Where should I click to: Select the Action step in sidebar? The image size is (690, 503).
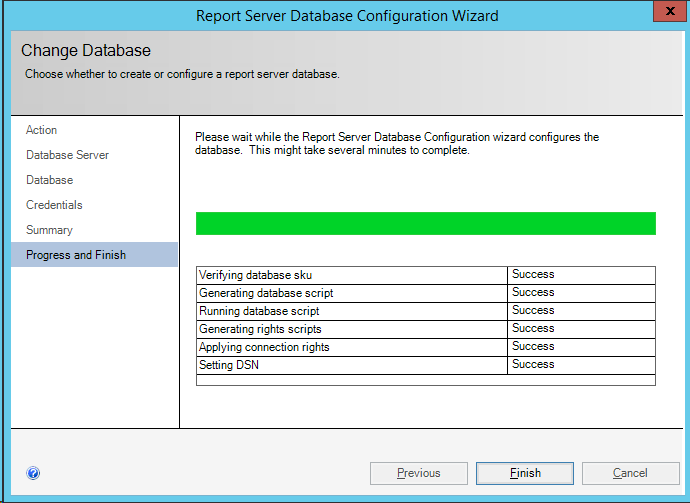pos(42,130)
